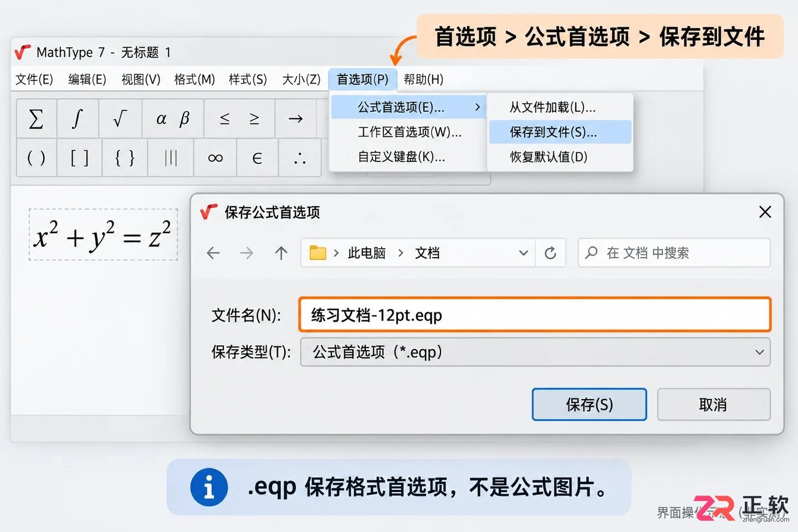Click the 保存(S) button
The image size is (798, 532).
[590, 405]
